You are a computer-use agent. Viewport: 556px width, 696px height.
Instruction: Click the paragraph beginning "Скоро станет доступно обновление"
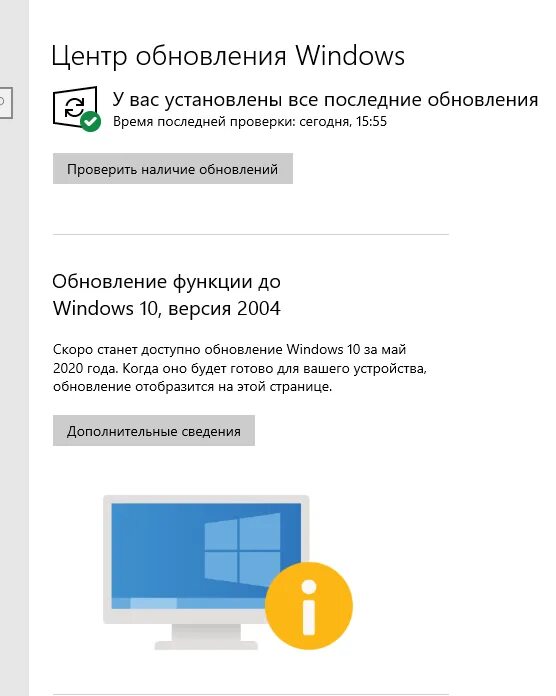click(x=240, y=368)
